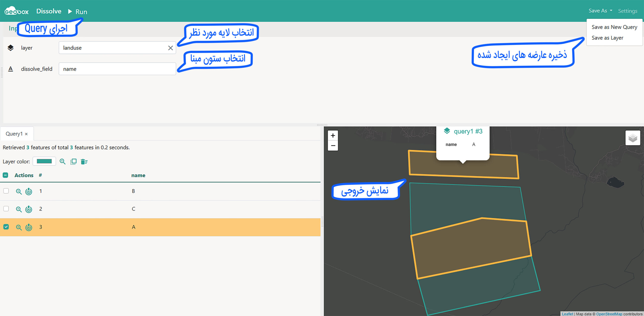Zoom to feature in row 1

pos(19,192)
